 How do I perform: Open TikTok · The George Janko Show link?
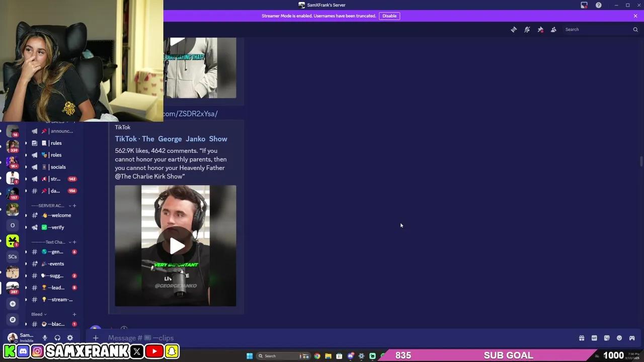pos(171,139)
